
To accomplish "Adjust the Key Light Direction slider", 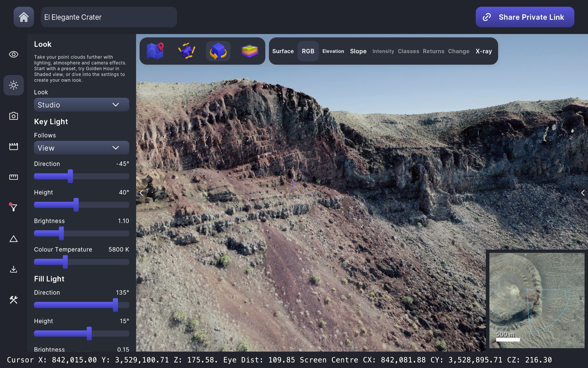I will (82, 176).
